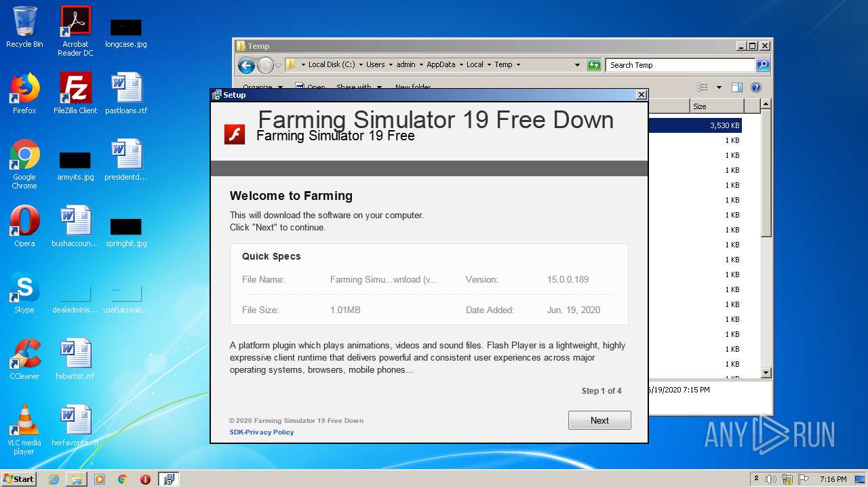This screenshot has width=868, height=488.
Task: Select the presidentd... document icon
Action: pos(126,160)
